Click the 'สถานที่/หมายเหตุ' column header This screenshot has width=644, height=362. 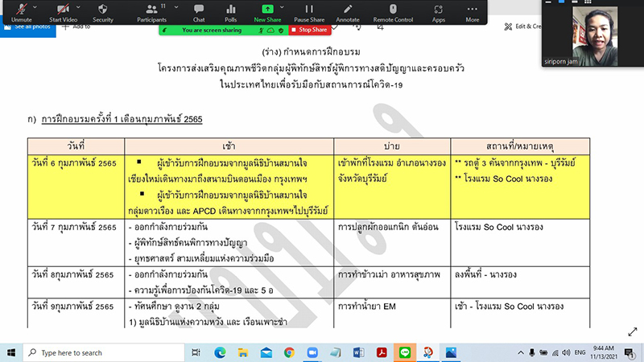coord(520,146)
